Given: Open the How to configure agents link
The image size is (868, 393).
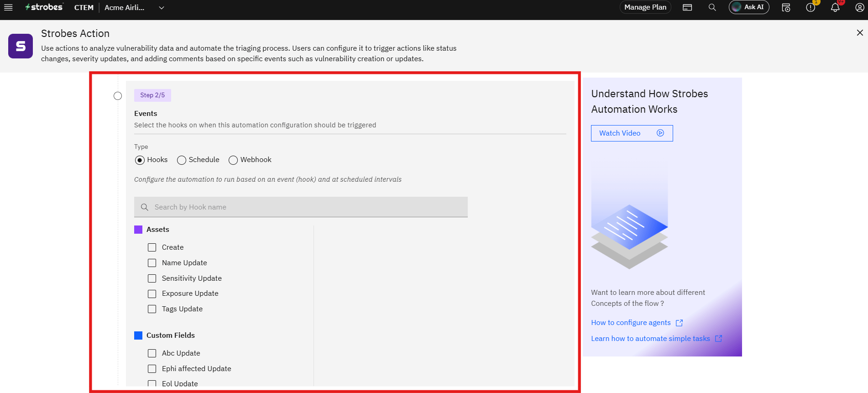Looking at the screenshot, I should coord(631,323).
